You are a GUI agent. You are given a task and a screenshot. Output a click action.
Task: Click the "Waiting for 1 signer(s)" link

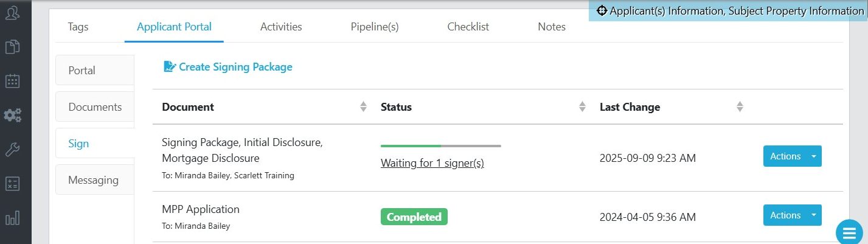432,163
